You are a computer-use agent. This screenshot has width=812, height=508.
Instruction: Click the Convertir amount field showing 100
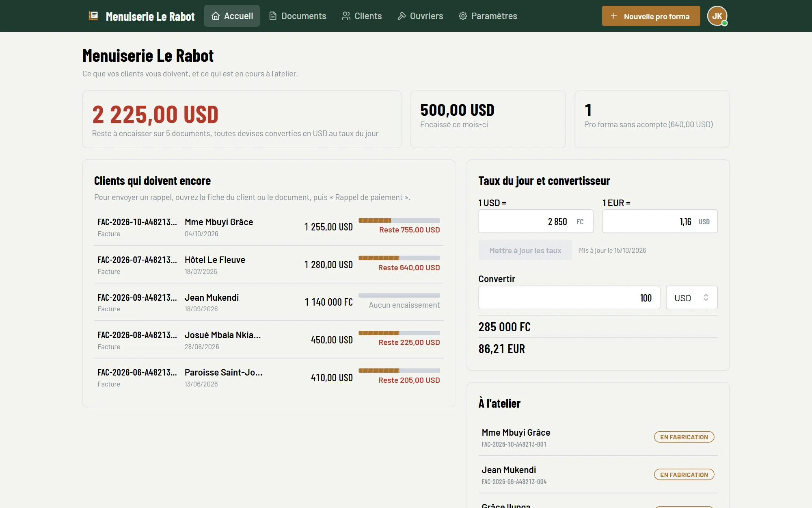coord(569,297)
